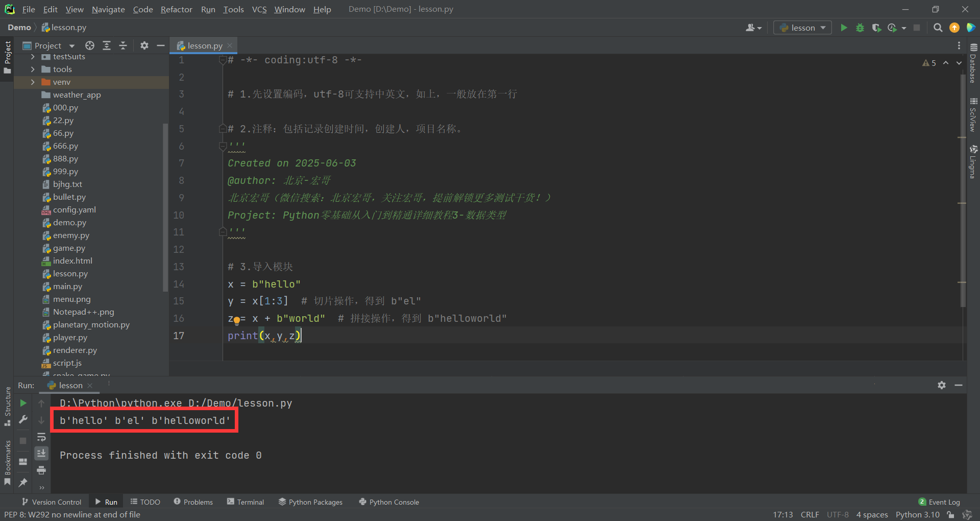Run lesson with coverage
This screenshot has height=521, width=980.
pos(876,28)
